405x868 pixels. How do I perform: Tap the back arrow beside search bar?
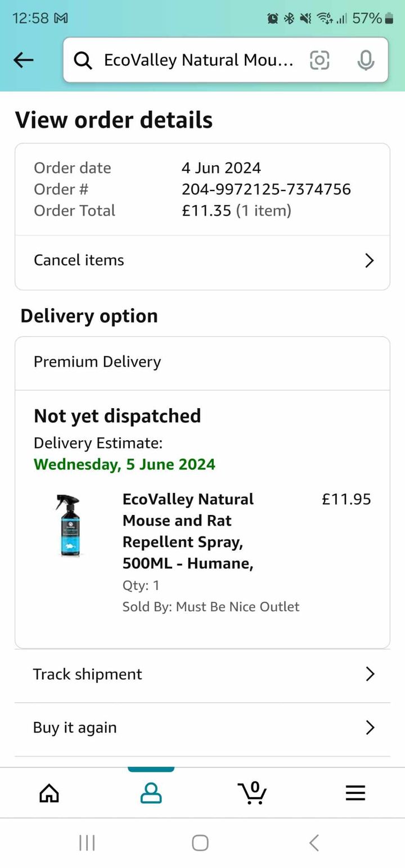coord(23,60)
